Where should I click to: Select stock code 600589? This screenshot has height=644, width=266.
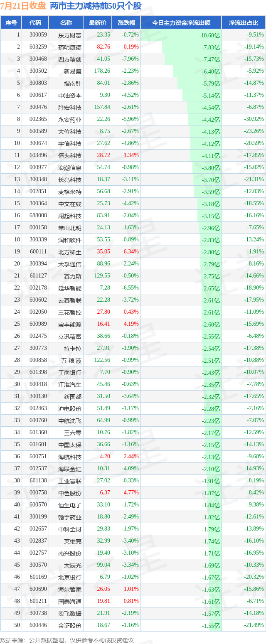pos(38,131)
